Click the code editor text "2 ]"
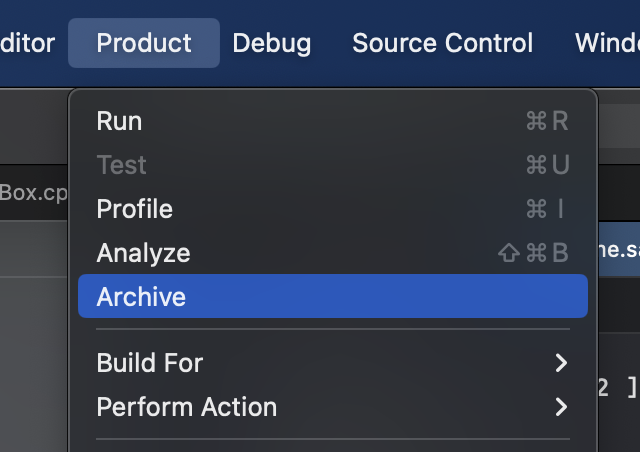This screenshot has height=452, width=640. (x=617, y=388)
